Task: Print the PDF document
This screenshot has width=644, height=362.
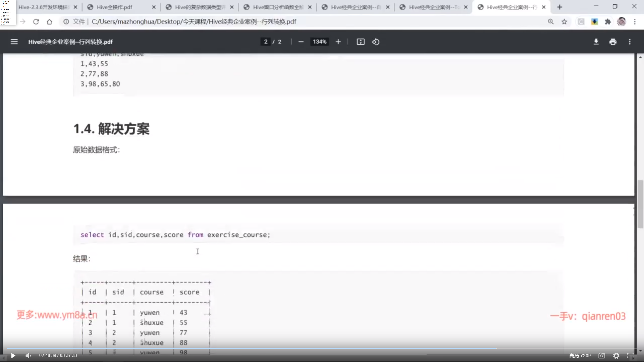Action: tap(613, 42)
